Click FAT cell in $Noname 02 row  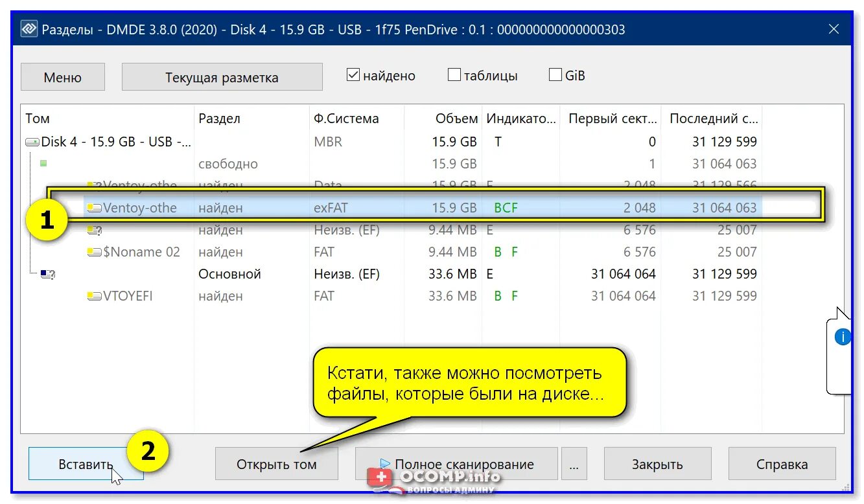(x=324, y=252)
